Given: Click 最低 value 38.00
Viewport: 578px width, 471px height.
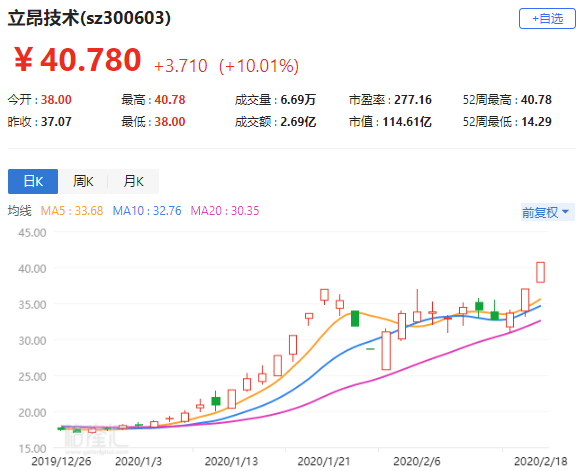Looking at the screenshot, I should coord(170,122).
